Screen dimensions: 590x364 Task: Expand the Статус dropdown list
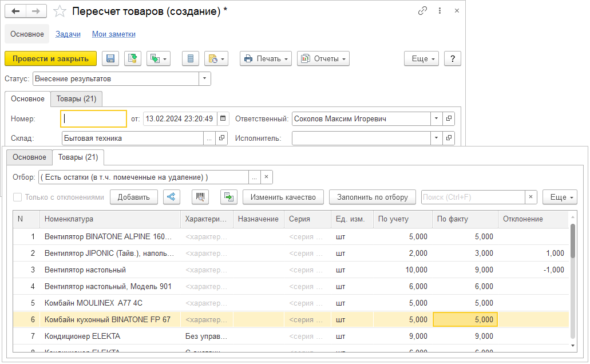pos(205,78)
